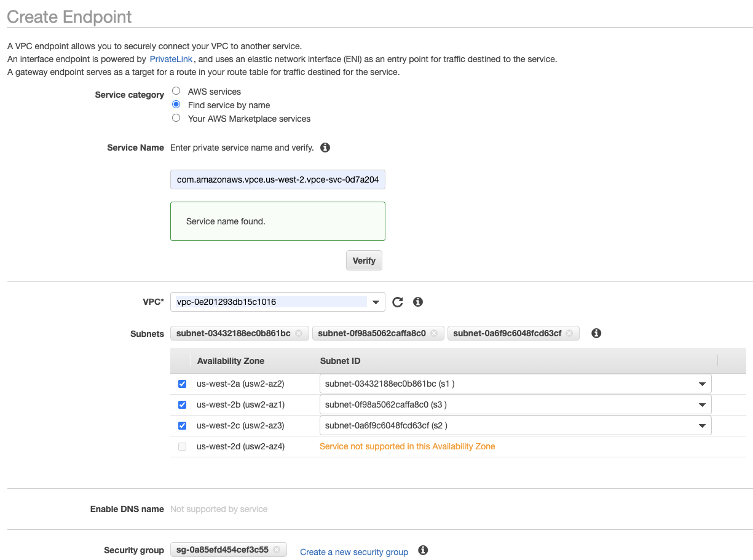This screenshot has height=560, width=753.
Task: Remove subnet-03432188ec0b861bc chip
Action: coord(299,333)
